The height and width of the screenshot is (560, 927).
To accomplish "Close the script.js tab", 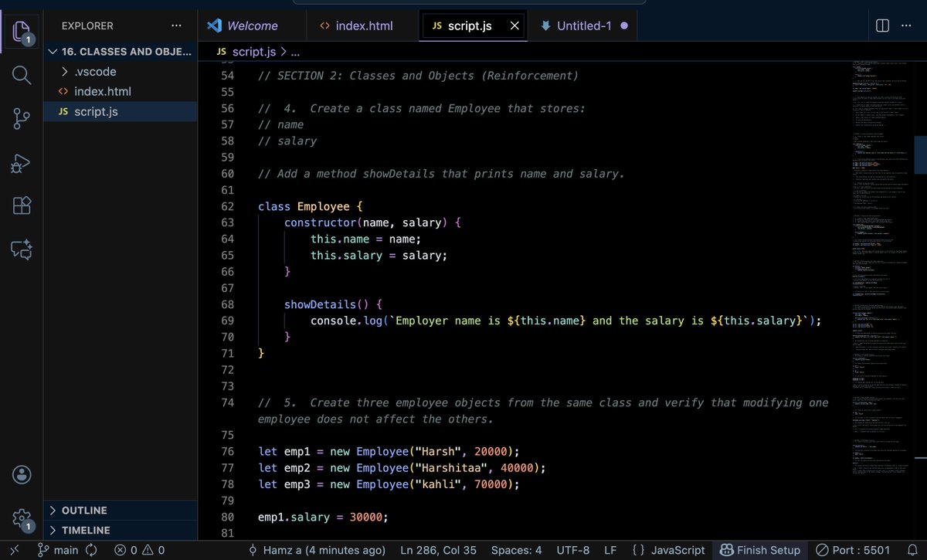I will click(x=514, y=25).
